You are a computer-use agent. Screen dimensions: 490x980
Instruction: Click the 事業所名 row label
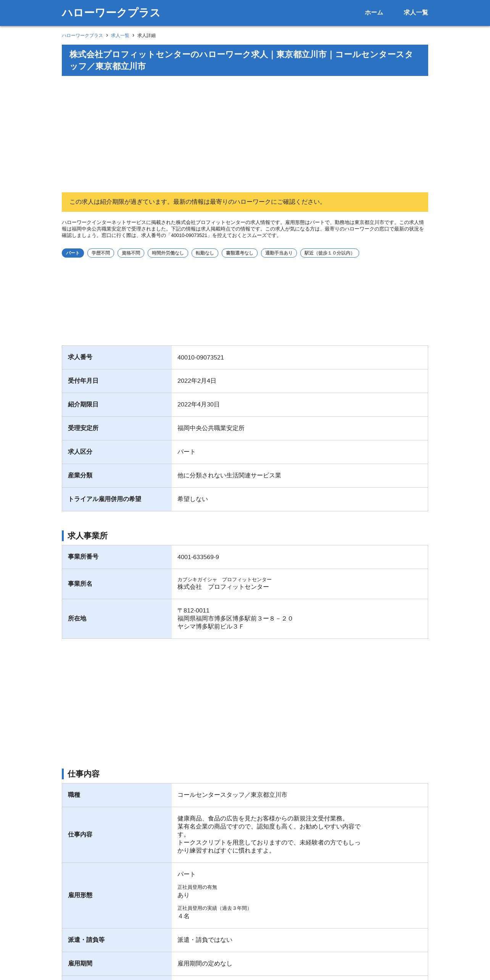pos(80,584)
